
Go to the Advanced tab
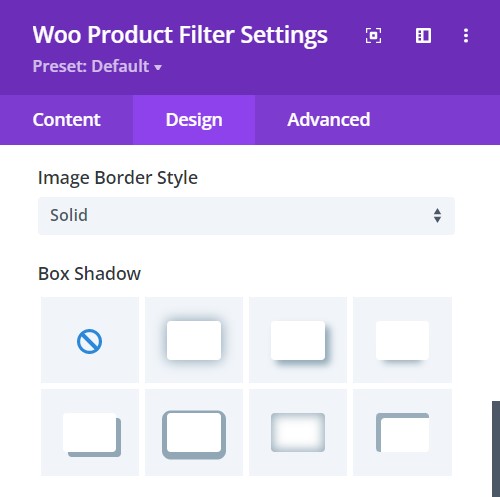coord(329,120)
